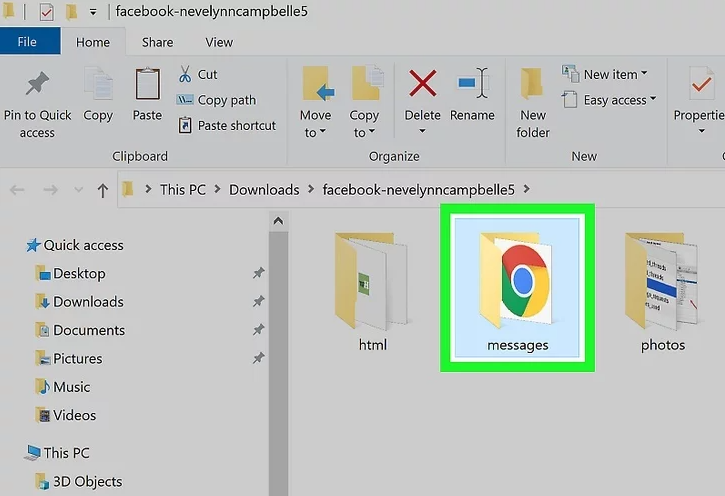Open the New item dropdown
Image resolution: width=725 pixels, height=496 pixels.
point(605,74)
